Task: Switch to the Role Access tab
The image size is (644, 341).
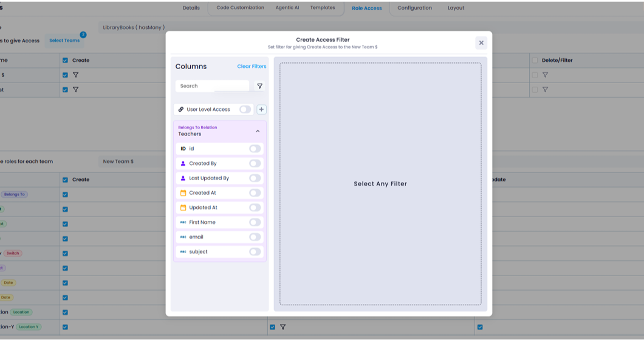Action: click(367, 8)
